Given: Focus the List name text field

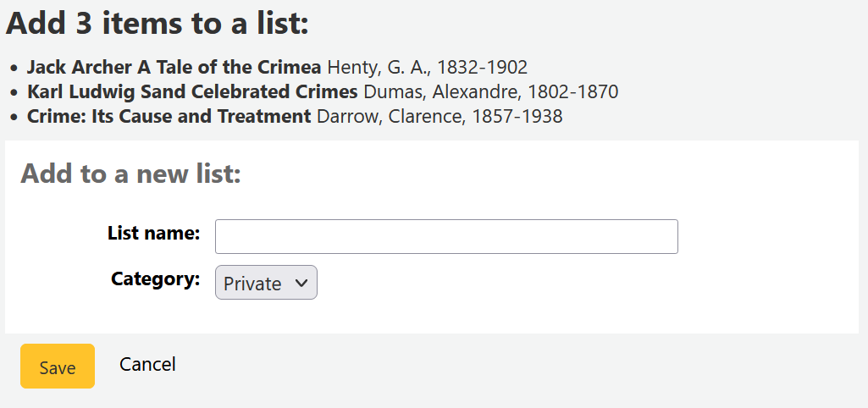Looking at the screenshot, I should pos(446,236).
